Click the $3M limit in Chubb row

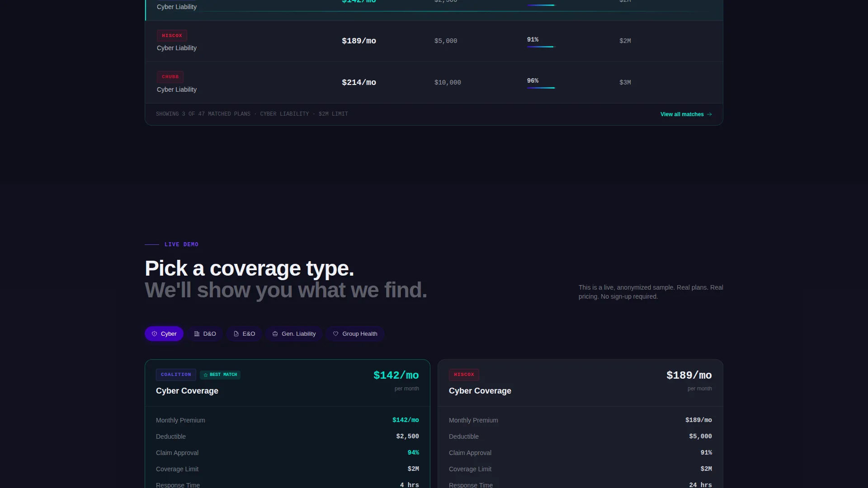(625, 83)
